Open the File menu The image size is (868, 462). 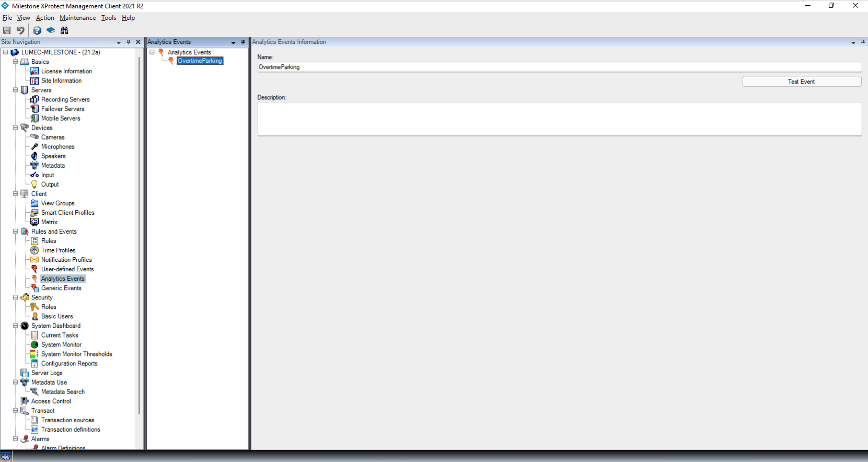[x=7, y=18]
